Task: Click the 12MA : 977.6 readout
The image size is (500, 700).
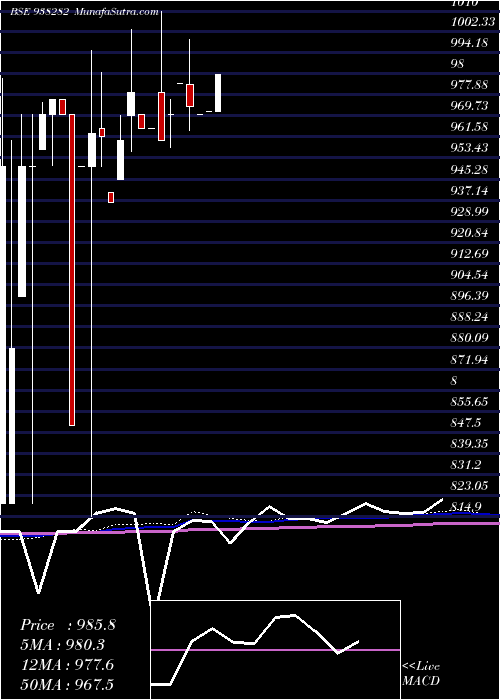Action: (67, 665)
